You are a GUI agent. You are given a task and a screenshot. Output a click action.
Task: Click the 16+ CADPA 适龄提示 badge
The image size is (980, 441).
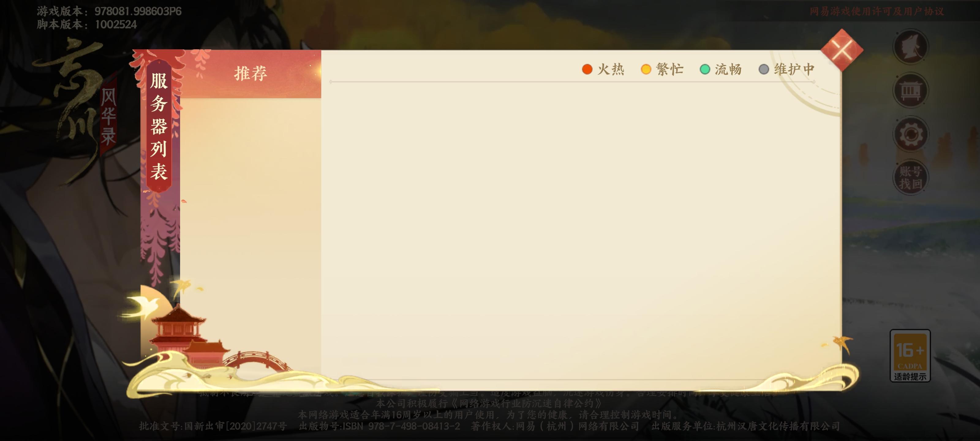(910, 355)
